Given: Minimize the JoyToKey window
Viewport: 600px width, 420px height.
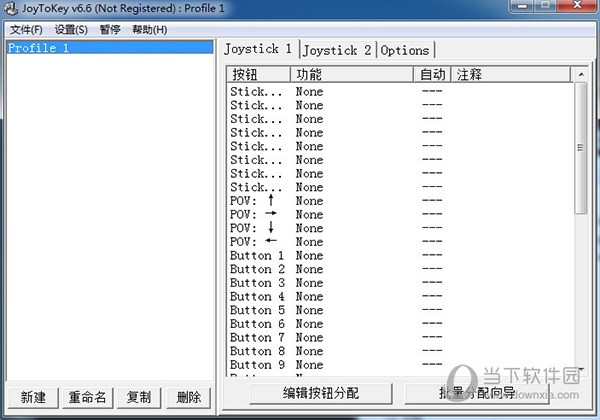Looking at the screenshot, I should coord(522,5).
